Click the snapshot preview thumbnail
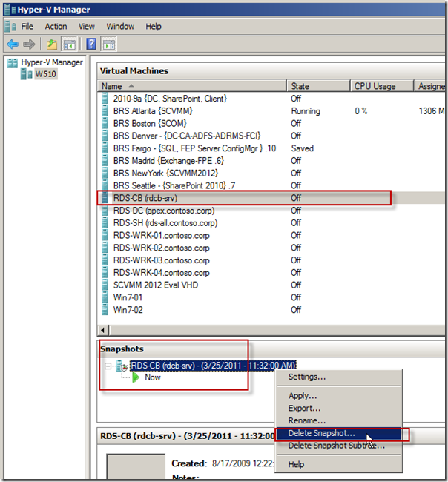 pyautogui.click(x=136, y=467)
